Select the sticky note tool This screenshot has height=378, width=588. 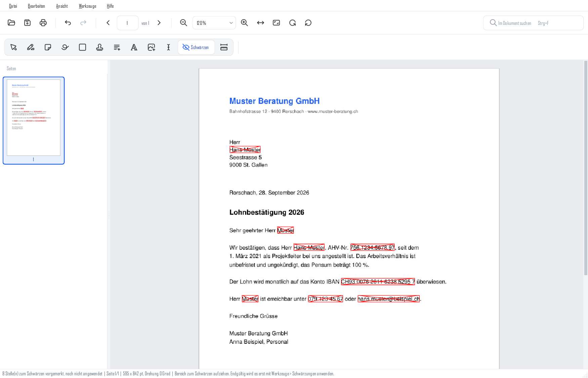coord(48,47)
